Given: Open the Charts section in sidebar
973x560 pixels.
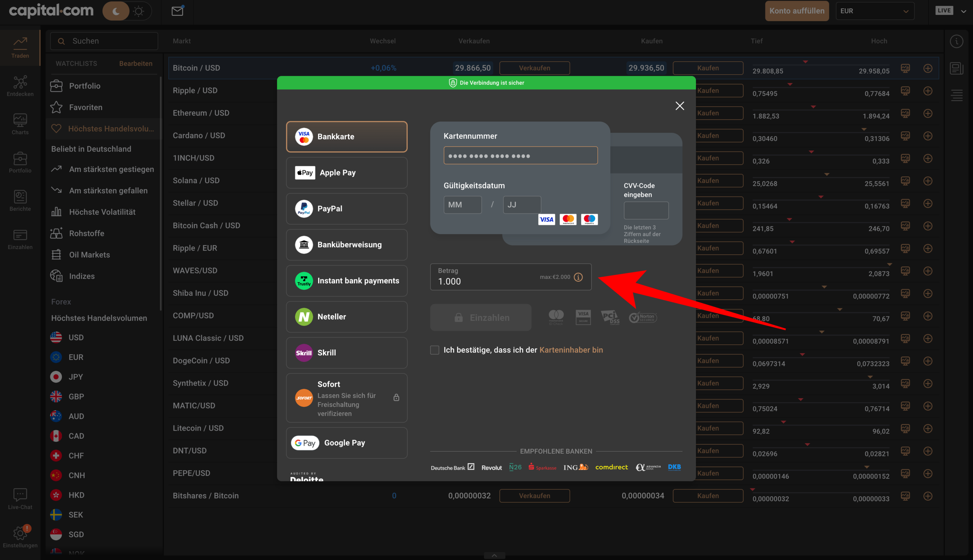Looking at the screenshot, I should tap(20, 124).
